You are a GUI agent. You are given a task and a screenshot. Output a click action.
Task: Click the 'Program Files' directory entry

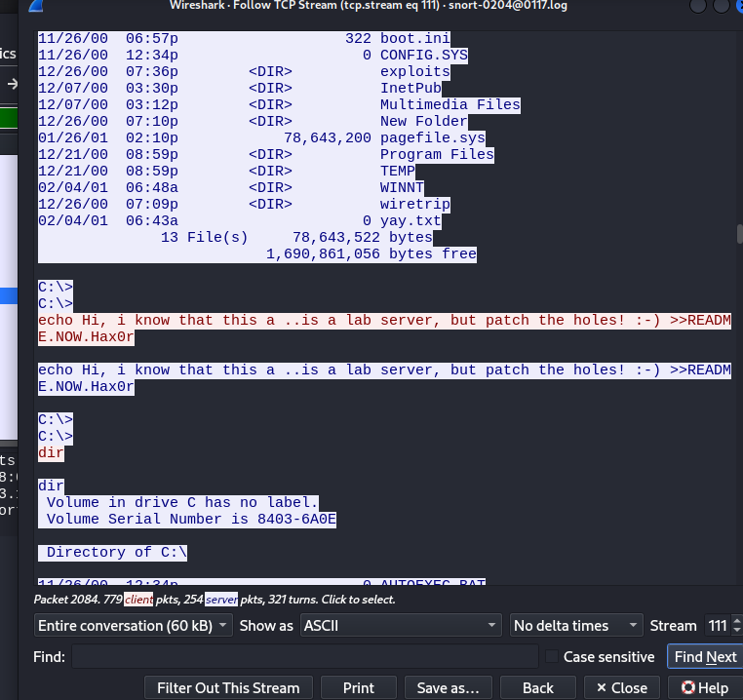(x=437, y=154)
